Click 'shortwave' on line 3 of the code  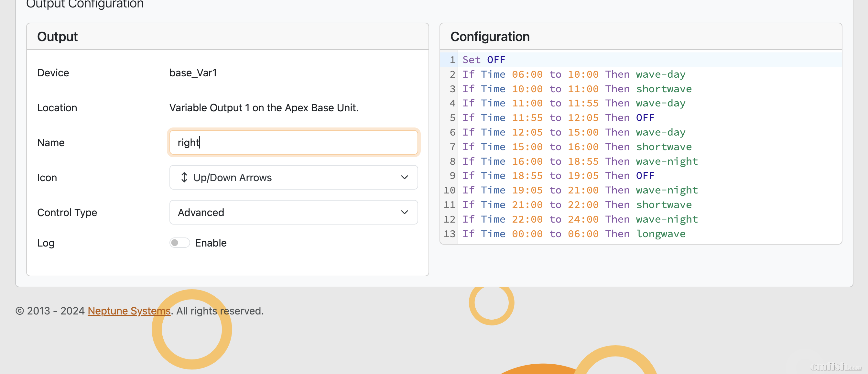point(664,89)
